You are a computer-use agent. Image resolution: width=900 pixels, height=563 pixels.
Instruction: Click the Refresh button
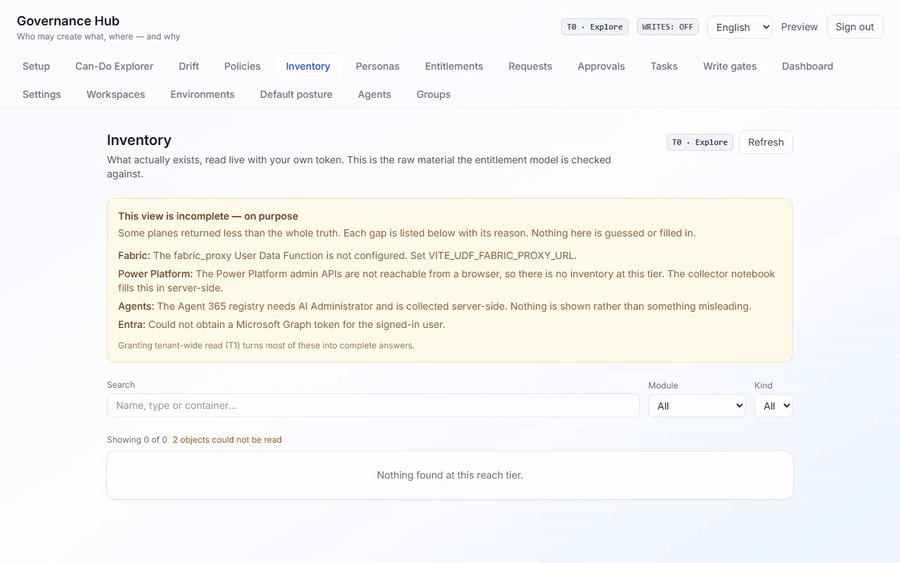pos(766,142)
